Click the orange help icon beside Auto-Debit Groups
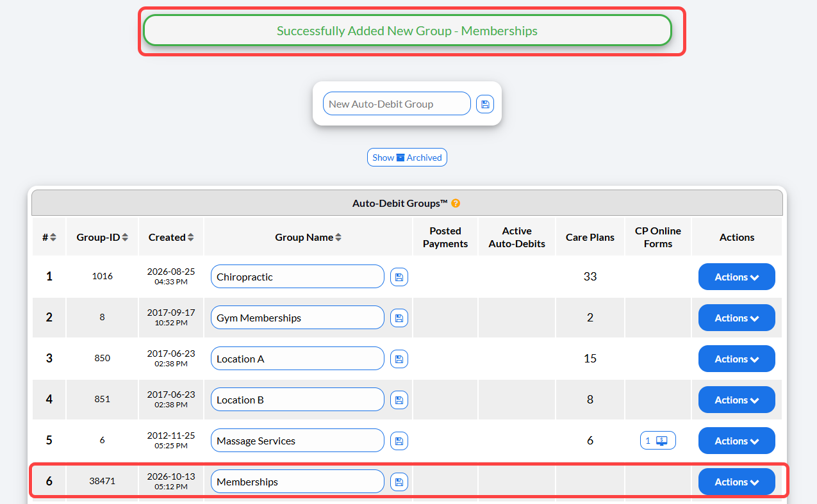817x504 pixels. pyautogui.click(x=456, y=204)
